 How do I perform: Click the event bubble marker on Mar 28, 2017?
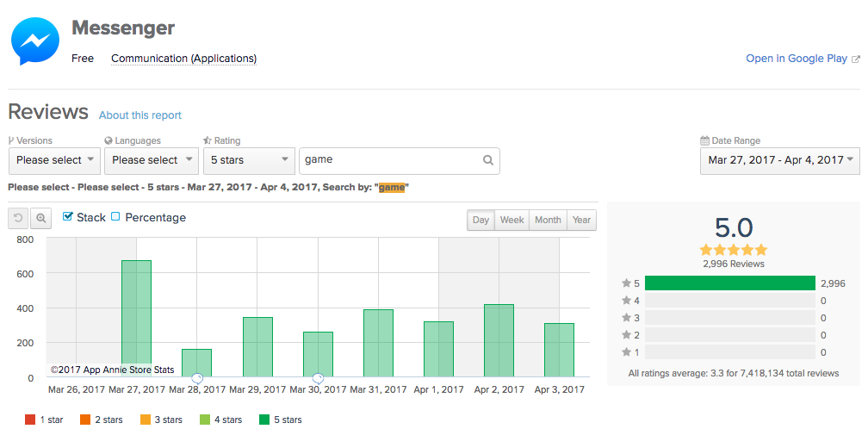(x=197, y=379)
